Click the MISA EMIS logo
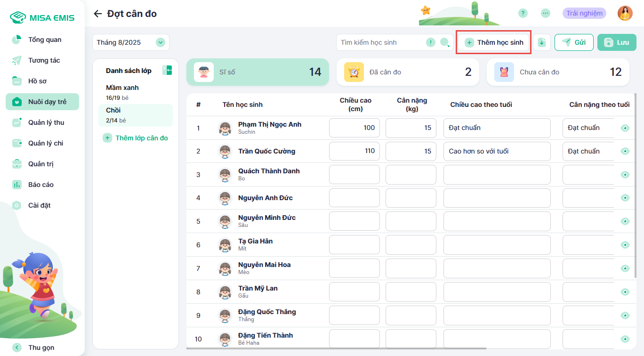Screen dimensions: 644x356 (x=42, y=18)
